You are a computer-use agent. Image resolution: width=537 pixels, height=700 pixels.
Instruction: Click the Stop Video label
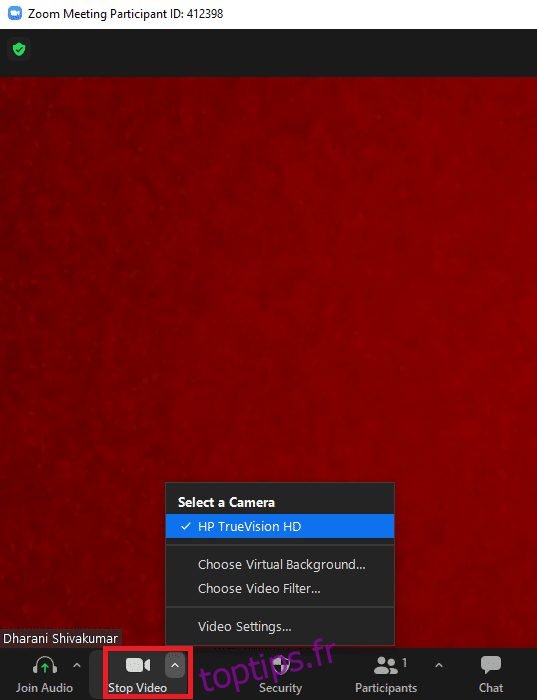coord(137,688)
